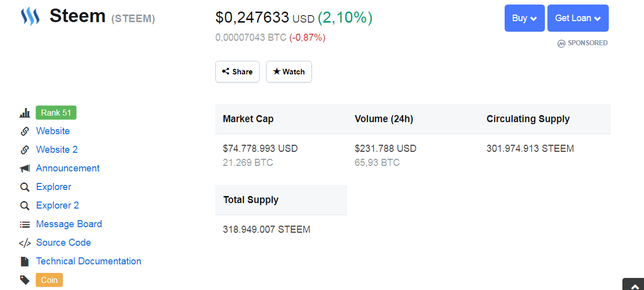
Task: Click the scroll-to-top arrow button
Action: click(633, 285)
